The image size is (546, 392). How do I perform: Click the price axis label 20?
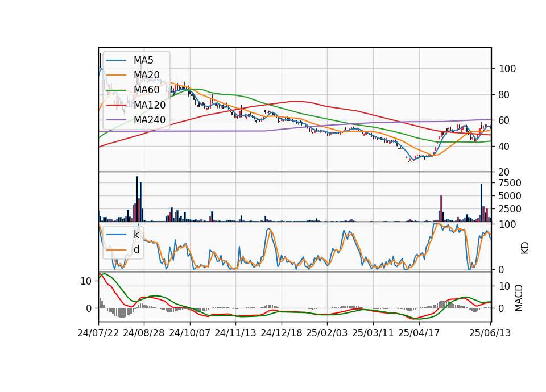tap(504, 172)
